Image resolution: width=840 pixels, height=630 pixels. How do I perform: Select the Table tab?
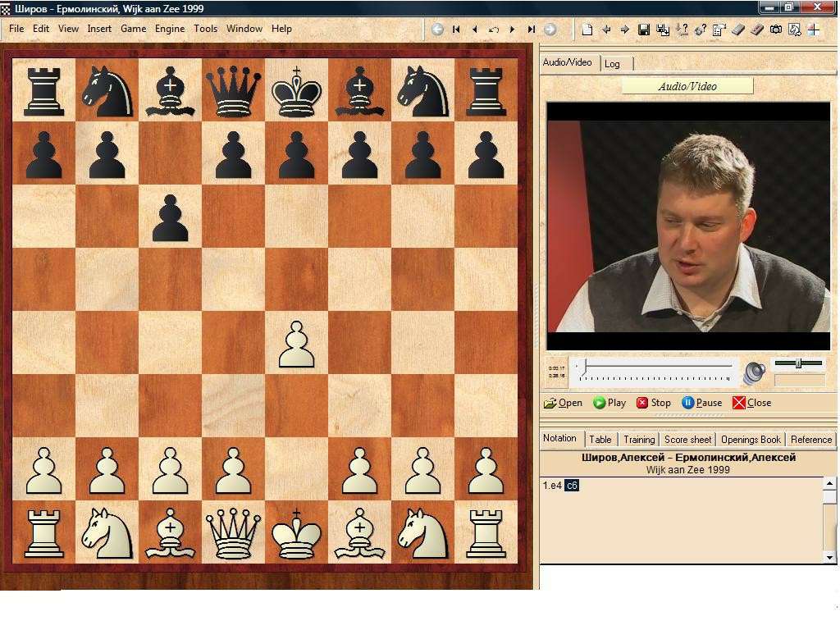[x=600, y=440]
